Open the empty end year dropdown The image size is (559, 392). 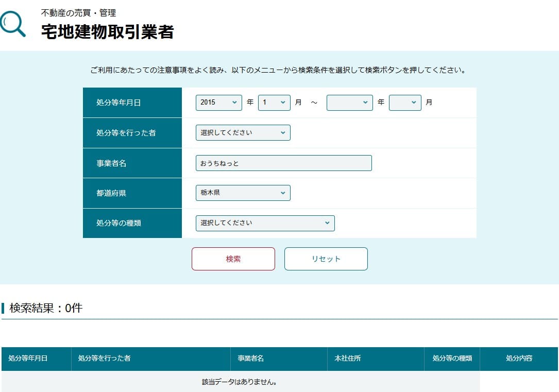point(350,103)
